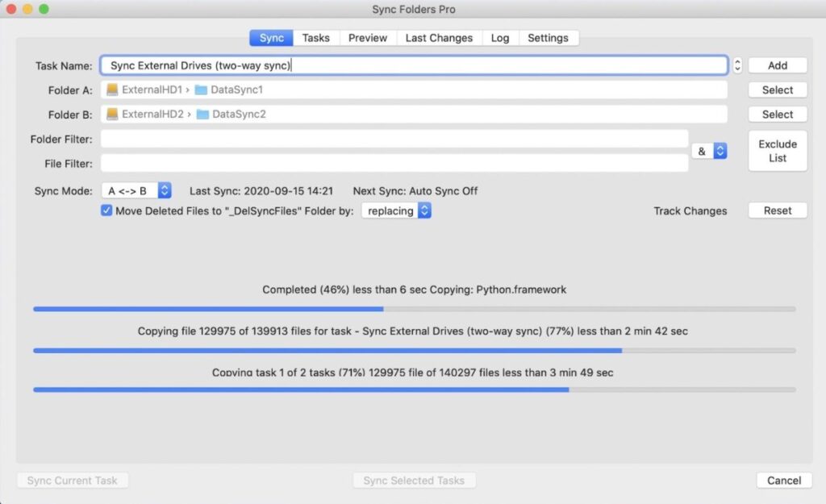Show the Log tab

pos(500,38)
